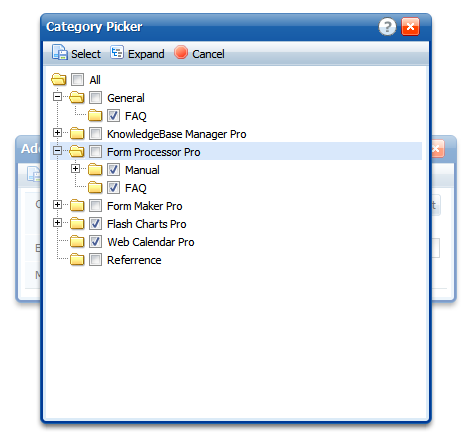The height and width of the screenshot is (434, 468).
Task: Enable the Form Maker Pro checkbox
Action: (x=95, y=206)
